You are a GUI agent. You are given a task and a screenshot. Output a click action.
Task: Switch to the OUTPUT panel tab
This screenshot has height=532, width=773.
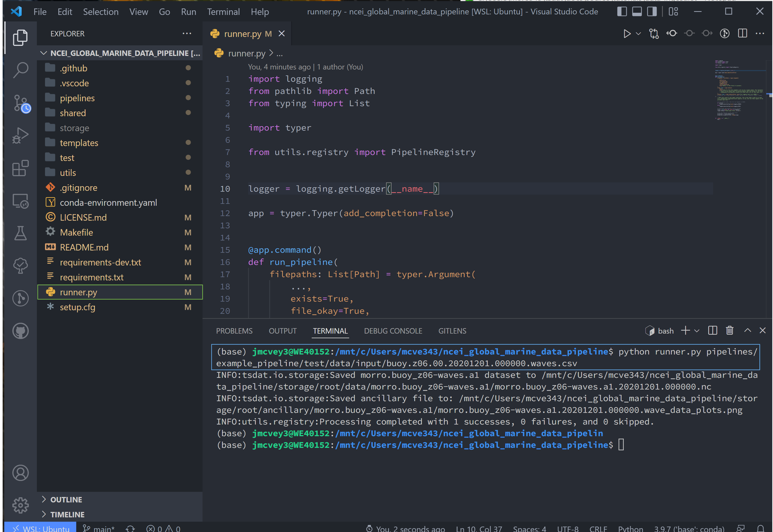[x=283, y=331]
